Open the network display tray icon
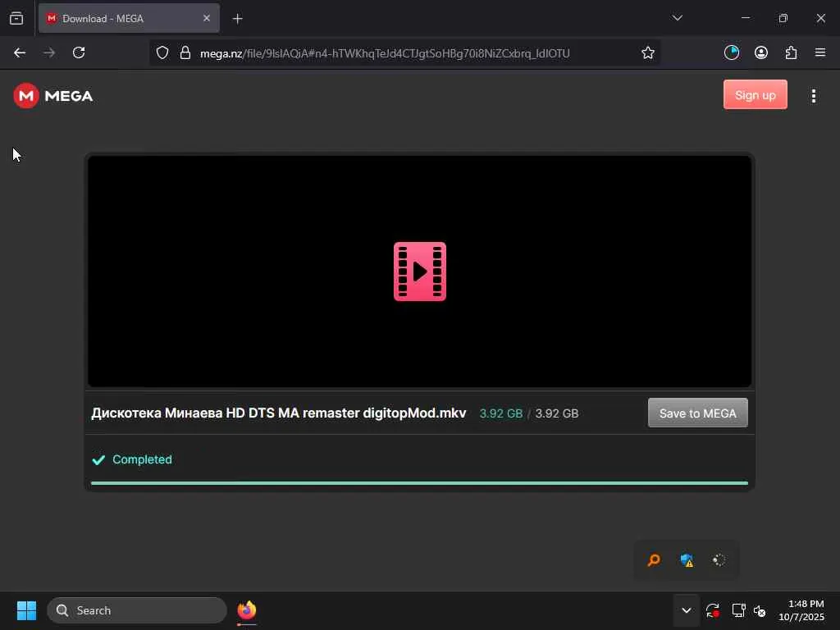Viewport: 840px width, 630px height. point(738,610)
